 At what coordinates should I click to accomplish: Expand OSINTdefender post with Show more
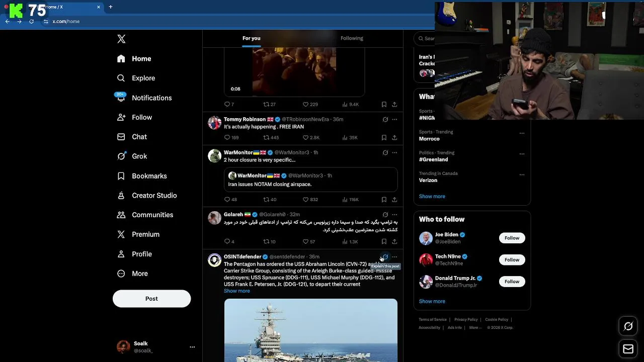236,291
